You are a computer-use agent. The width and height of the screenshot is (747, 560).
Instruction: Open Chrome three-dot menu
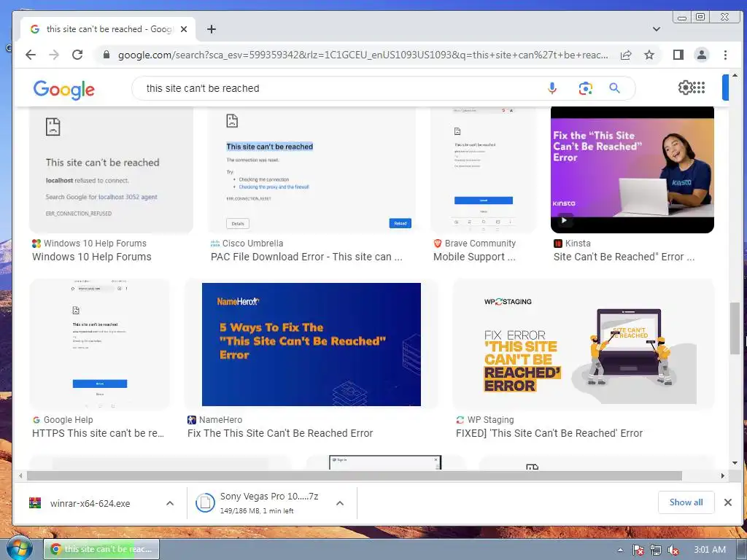pyautogui.click(x=725, y=55)
